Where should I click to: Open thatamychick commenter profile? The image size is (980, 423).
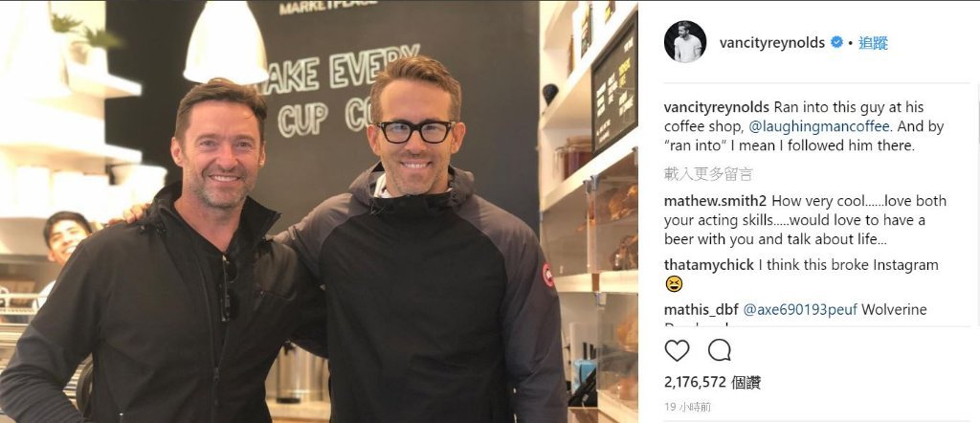coord(709,265)
